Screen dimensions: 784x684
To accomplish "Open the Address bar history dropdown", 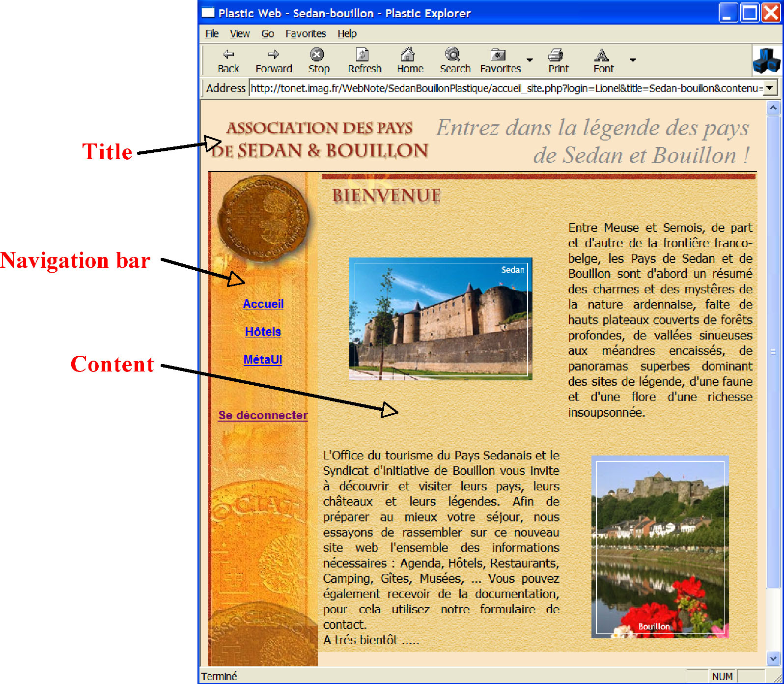I will point(770,88).
